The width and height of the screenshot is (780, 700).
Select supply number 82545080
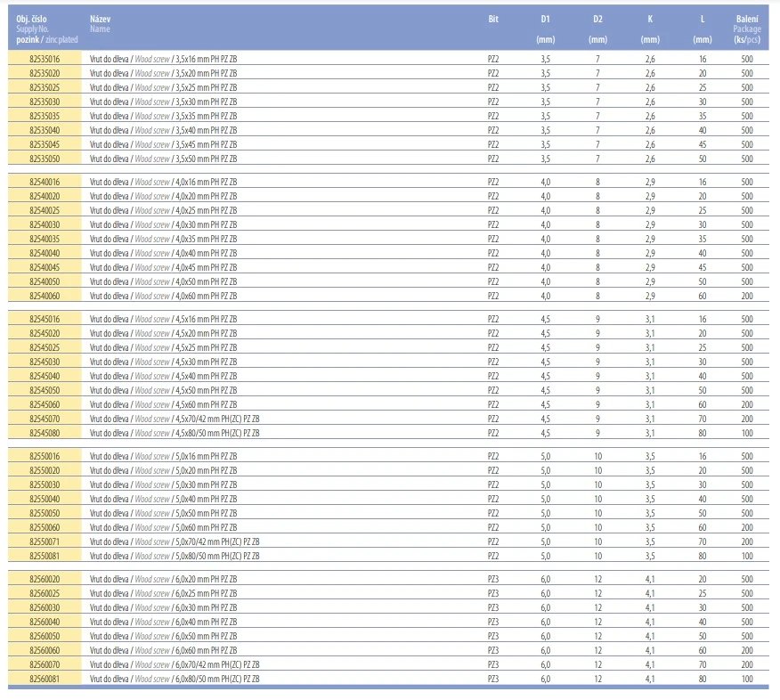[45, 433]
